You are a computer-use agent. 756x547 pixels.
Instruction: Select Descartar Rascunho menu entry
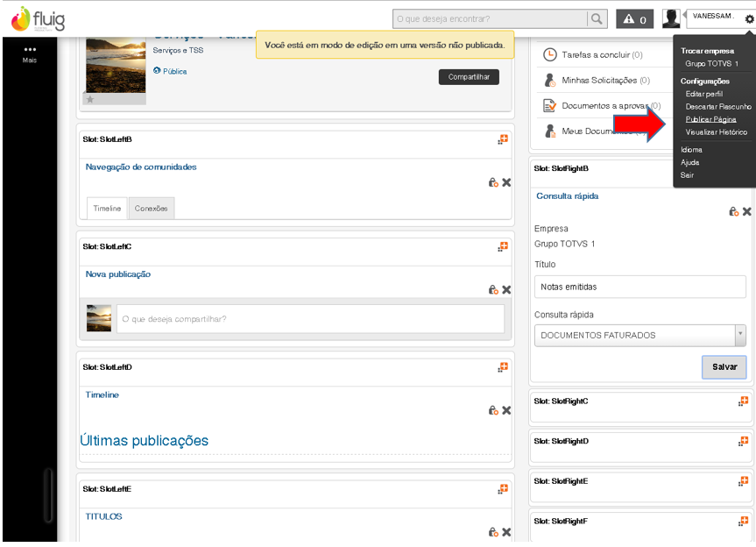click(718, 107)
